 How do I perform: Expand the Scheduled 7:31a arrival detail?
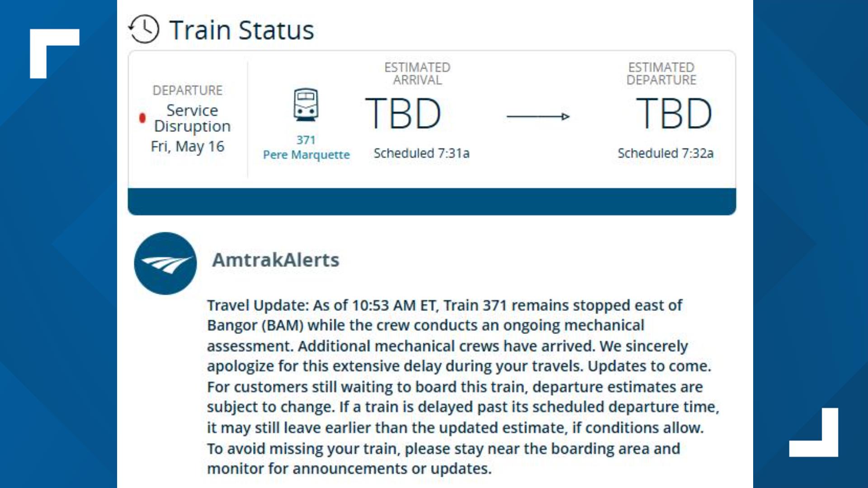(422, 153)
